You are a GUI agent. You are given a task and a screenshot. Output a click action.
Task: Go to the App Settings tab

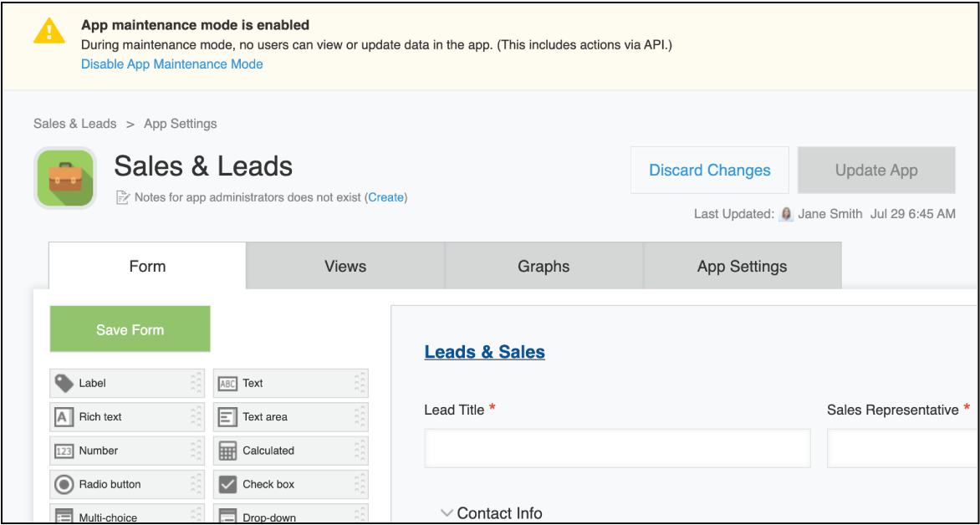pyautogui.click(x=742, y=267)
